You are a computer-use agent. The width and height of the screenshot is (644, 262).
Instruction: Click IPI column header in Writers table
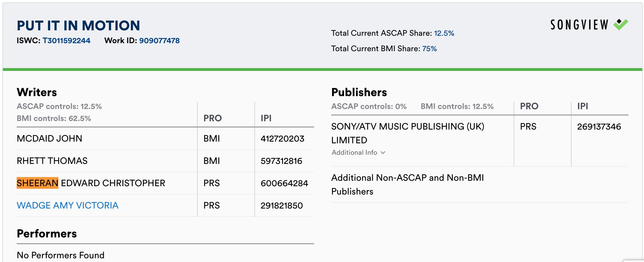click(266, 118)
